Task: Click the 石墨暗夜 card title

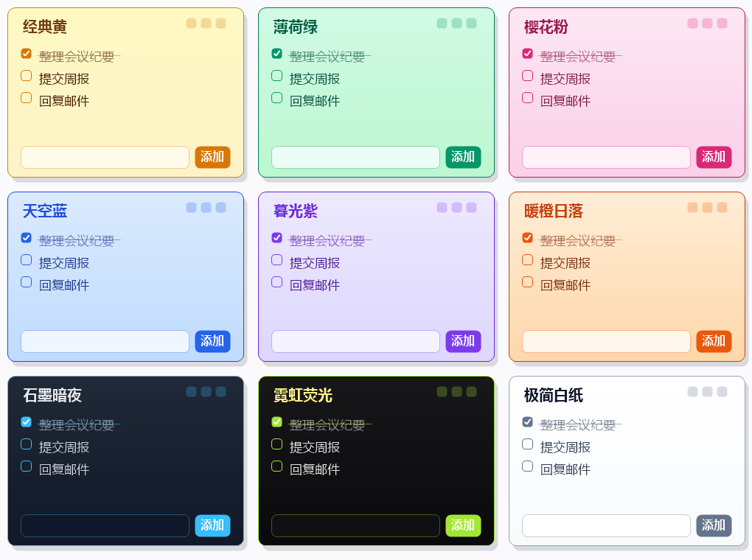Action: click(x=52, y=395)
